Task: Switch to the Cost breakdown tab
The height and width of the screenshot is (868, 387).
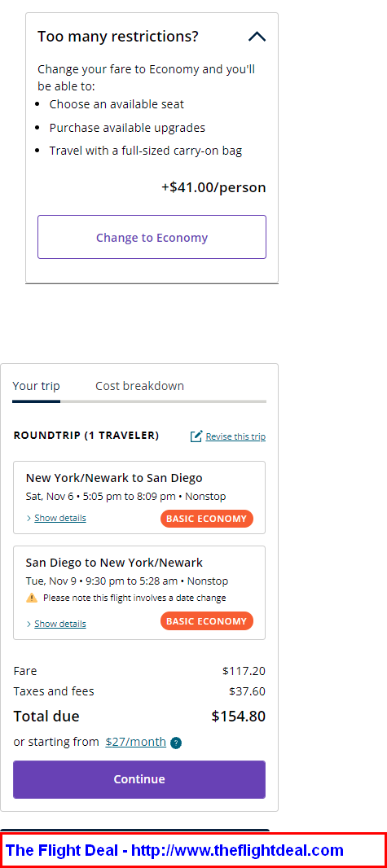Action: [139, 386]
